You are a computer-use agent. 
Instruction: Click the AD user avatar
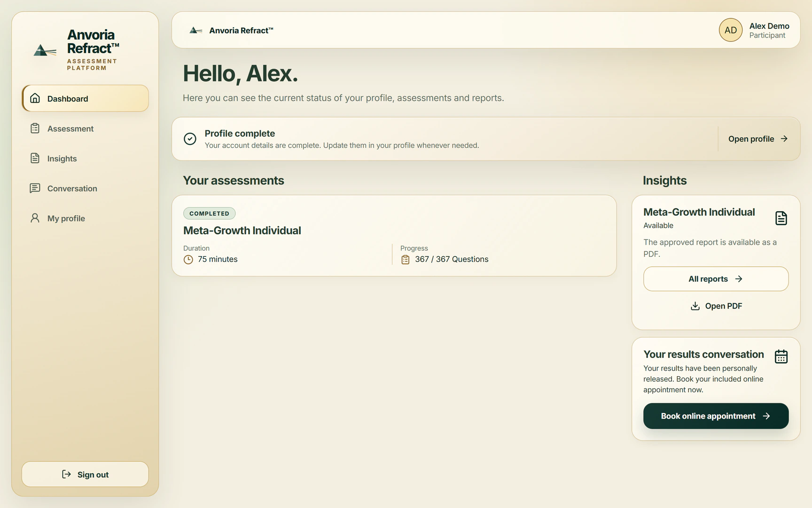tap(731, 30)
